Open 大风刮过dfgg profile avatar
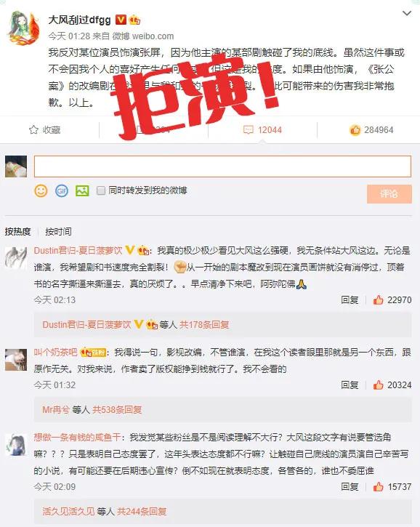The width and height of the screenshot is (420, 527). click(23, 28)
